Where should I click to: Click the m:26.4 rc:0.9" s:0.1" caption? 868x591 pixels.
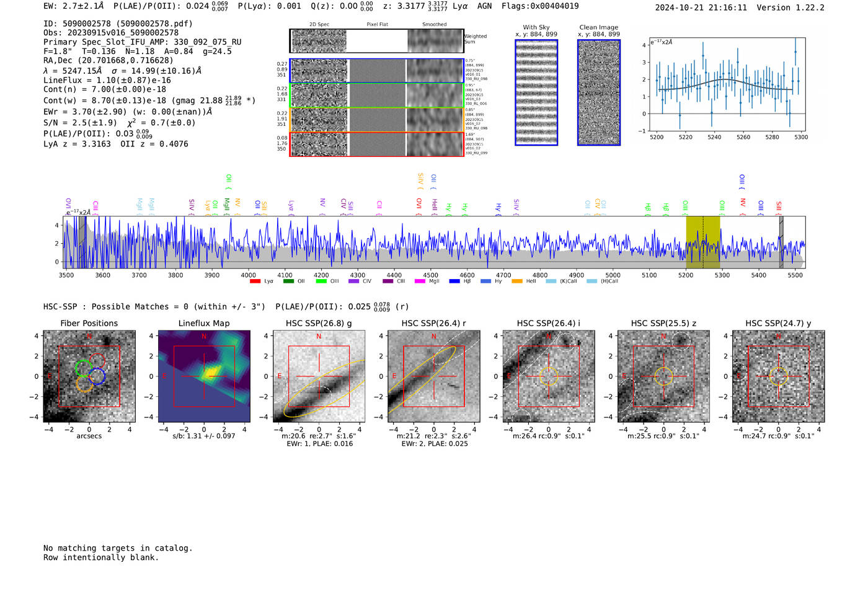[549, 436]
